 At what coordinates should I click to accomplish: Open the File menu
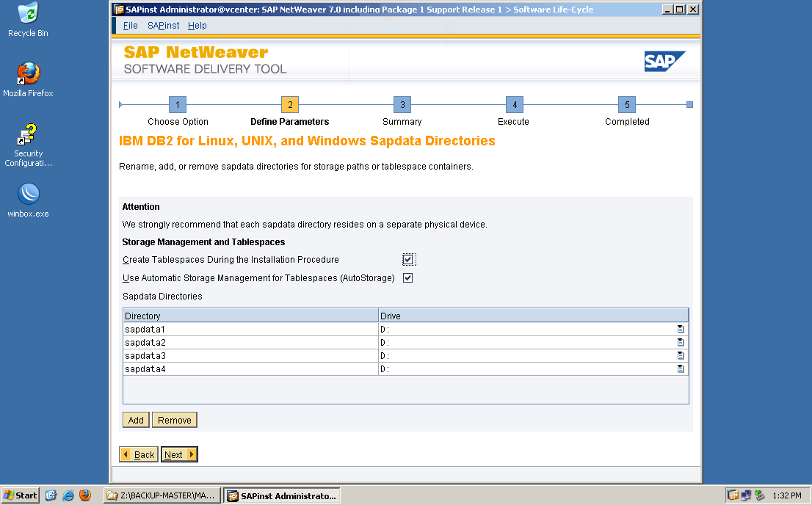coord(130,26)
